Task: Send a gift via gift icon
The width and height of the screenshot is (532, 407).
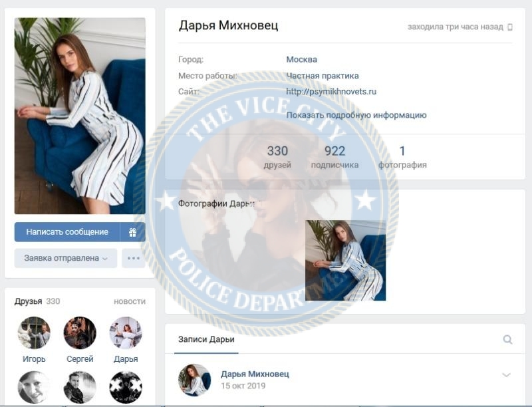Action: [132, 232]
